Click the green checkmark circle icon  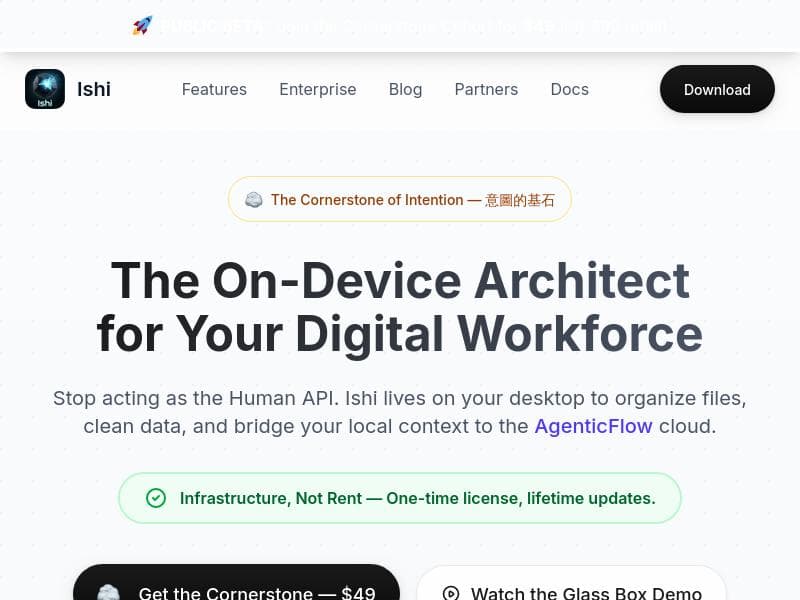pos(156,498)
